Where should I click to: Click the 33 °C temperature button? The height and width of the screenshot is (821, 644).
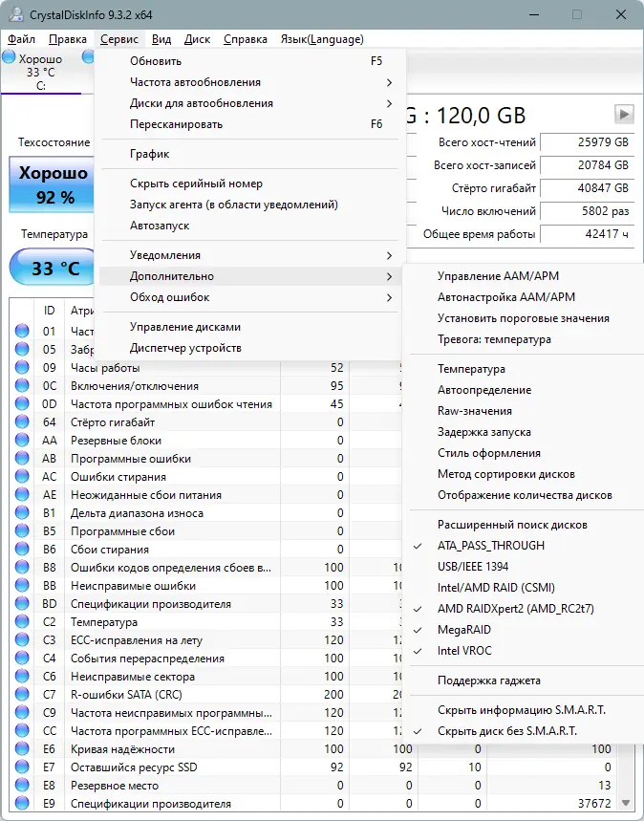54,269
